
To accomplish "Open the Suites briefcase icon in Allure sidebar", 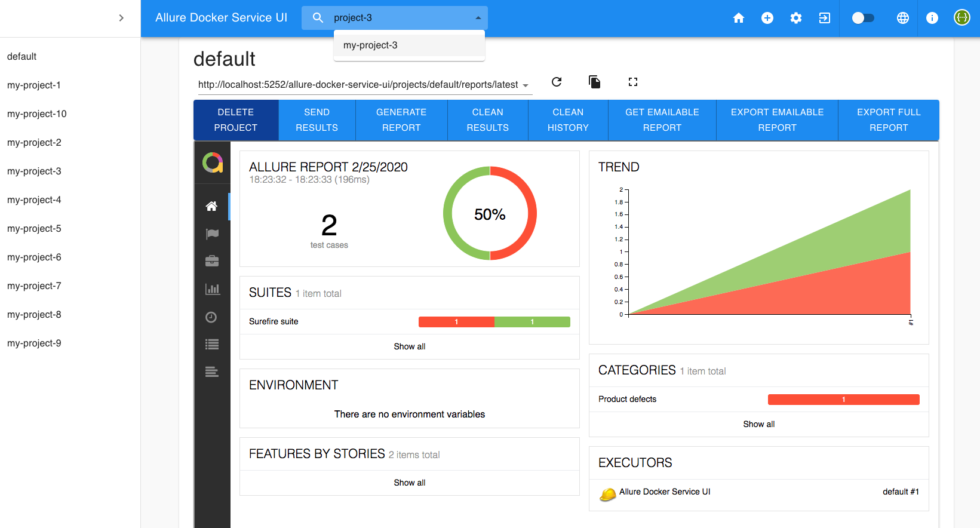I will [x=212, y=261].
